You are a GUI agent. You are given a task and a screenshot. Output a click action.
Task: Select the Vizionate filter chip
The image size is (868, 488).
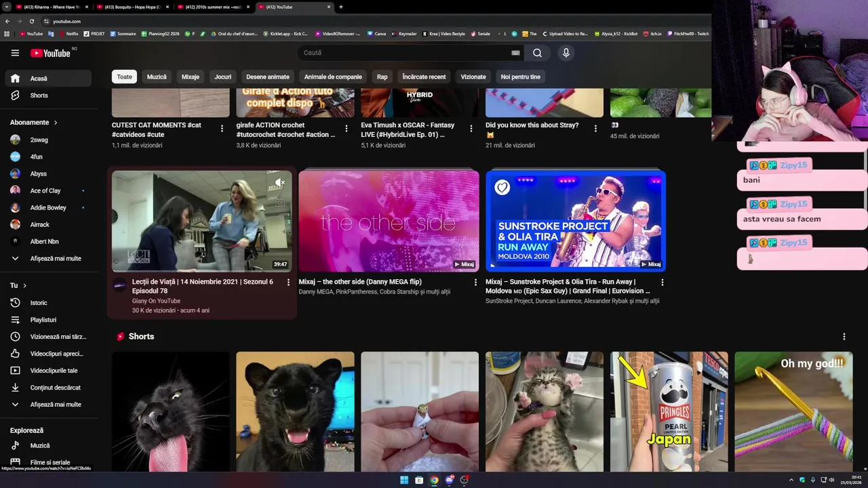tap(473, 77)
